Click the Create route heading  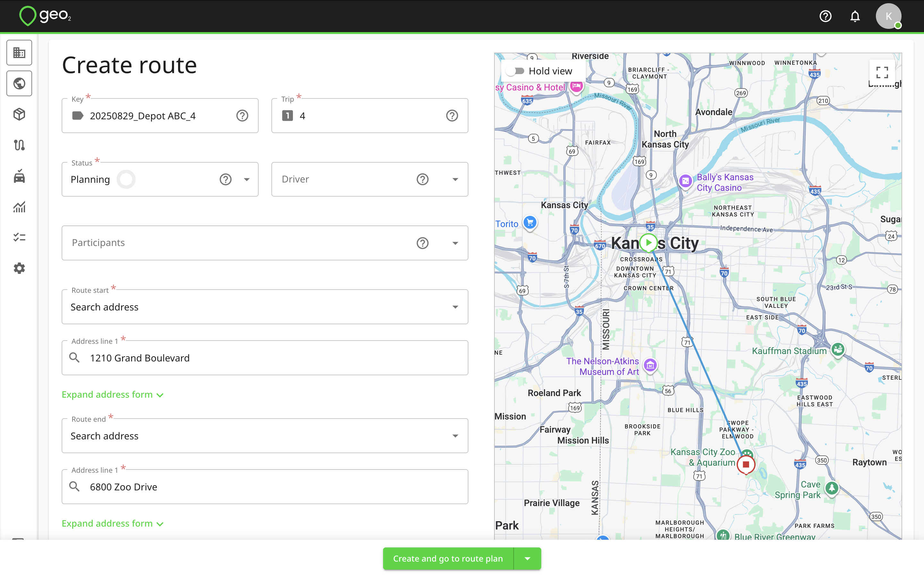(130, 65)
